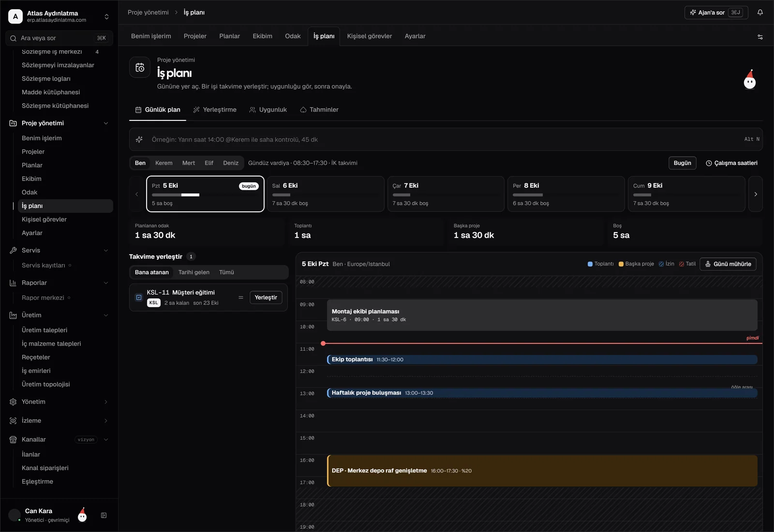774x532 pixels.
Task: Open the Atlas Aydınlatma workspace switcher
Action: (59, 16)
